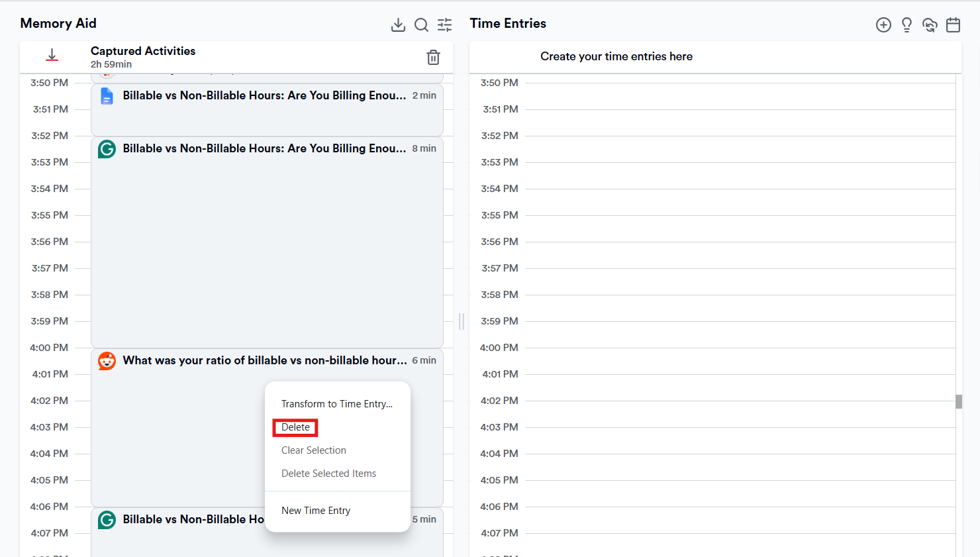Viewport: 980px width, 557px height.
Task: Click the 4:05 PM label in Time Entries
Action: click(x=499, y=480)
